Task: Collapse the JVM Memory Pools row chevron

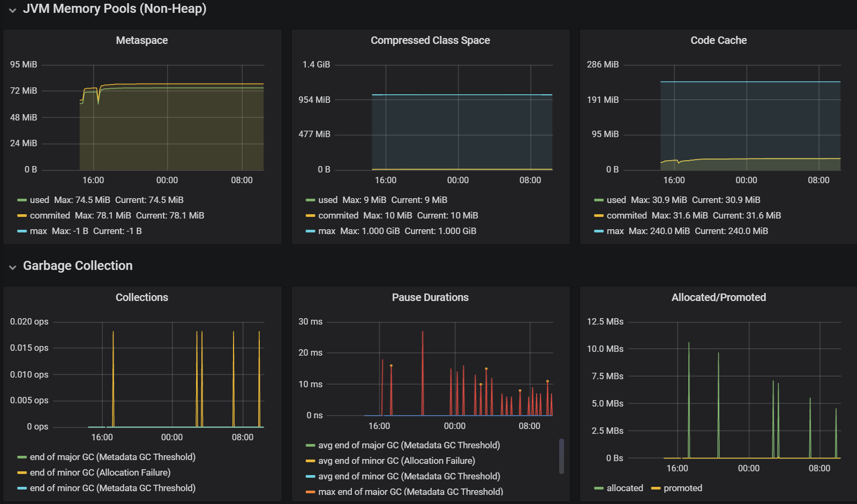Action: pyautogui.click(x=12, y=10)
